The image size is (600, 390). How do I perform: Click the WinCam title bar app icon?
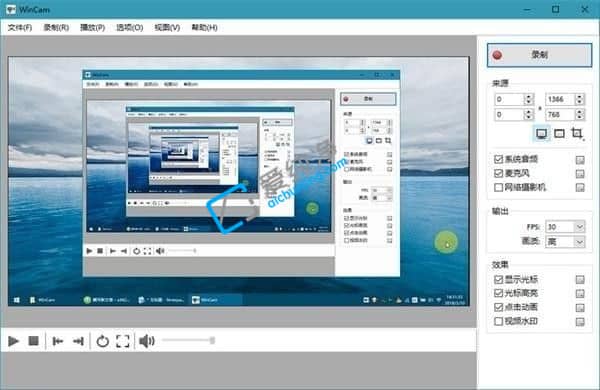pos(11,9)
